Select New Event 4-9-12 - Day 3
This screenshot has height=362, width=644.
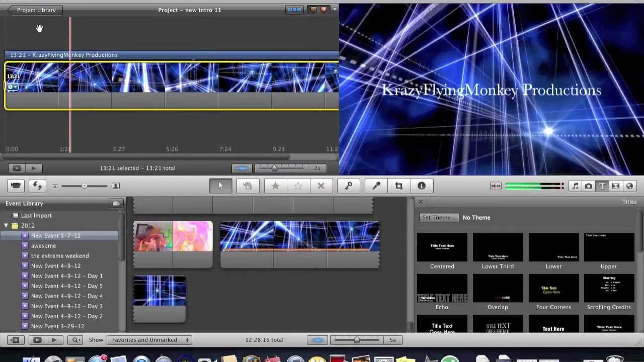67,306
